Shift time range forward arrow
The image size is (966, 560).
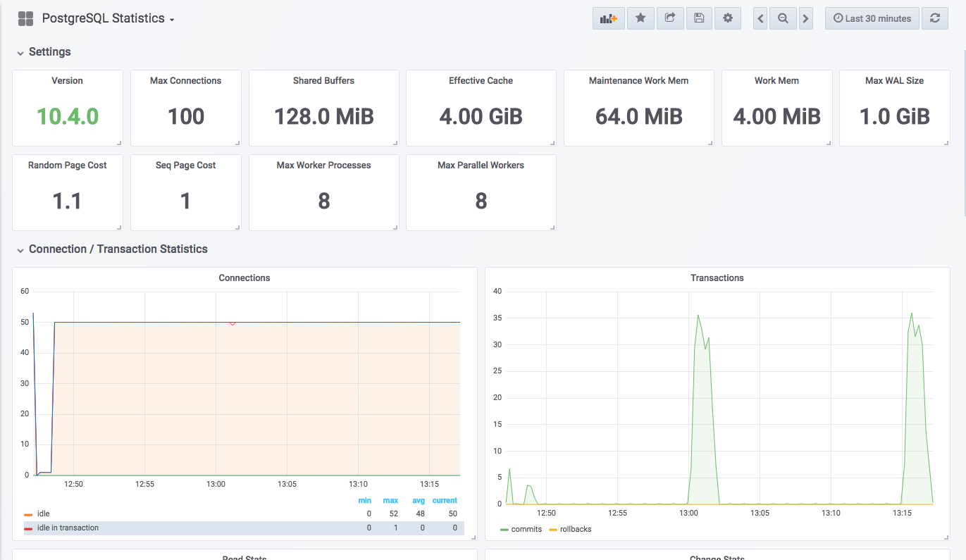pos(806,18)
